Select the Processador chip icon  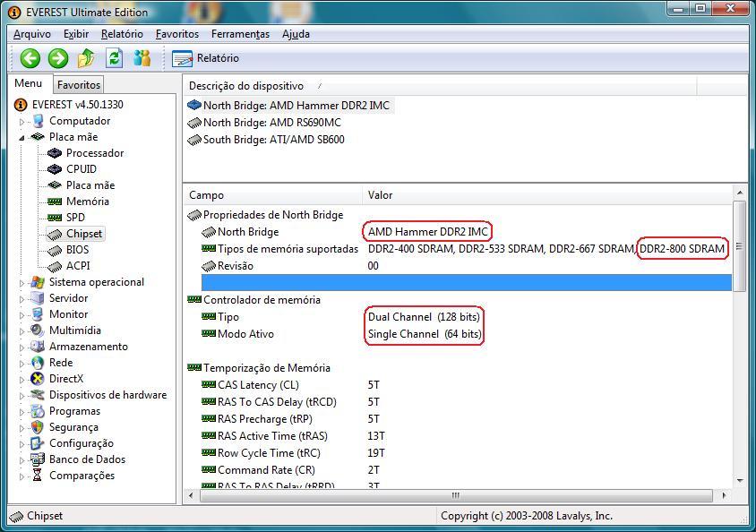(55, 153)
